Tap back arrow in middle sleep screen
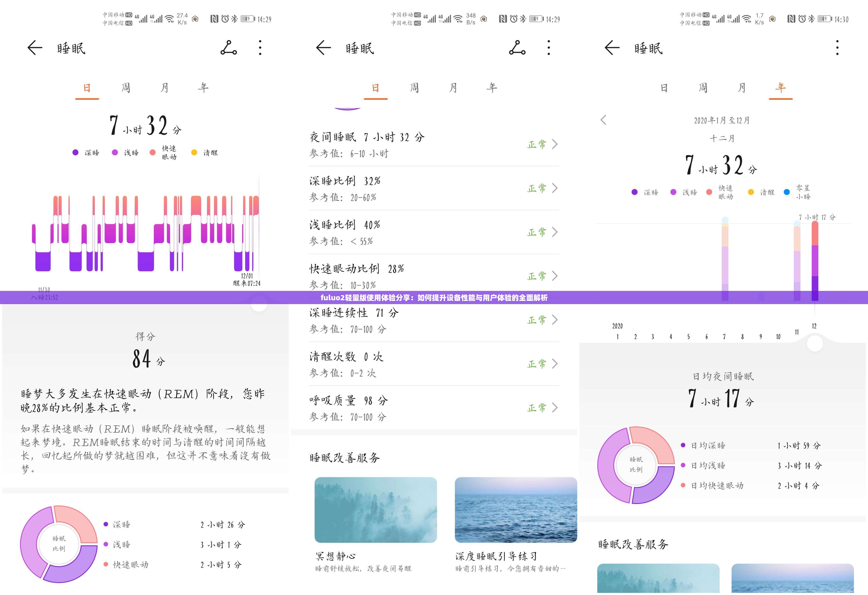 [x=323, y=48]
